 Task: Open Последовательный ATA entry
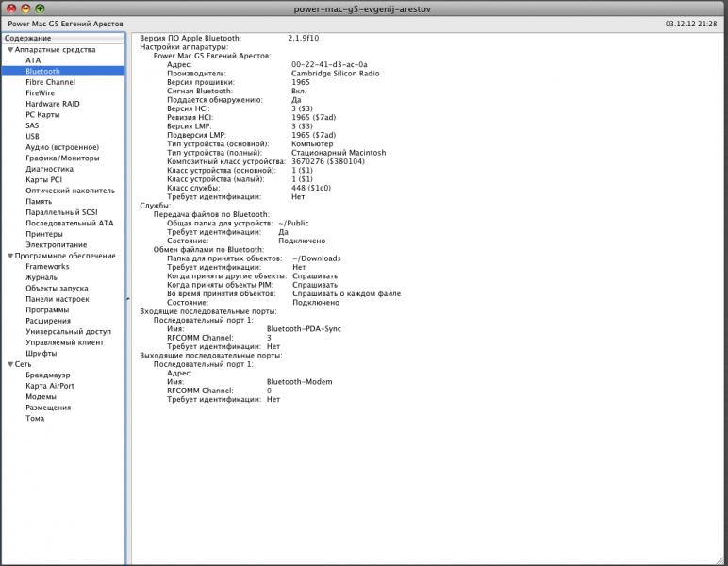69,224
